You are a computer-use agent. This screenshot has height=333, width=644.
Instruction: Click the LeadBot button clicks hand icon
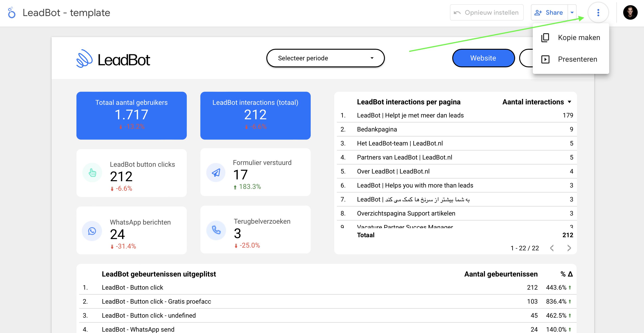(92, 173)
